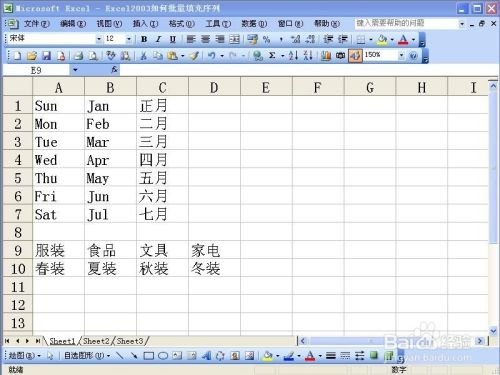
Task: Apply a shadow style to the shape
Action: tap(374, 355)
